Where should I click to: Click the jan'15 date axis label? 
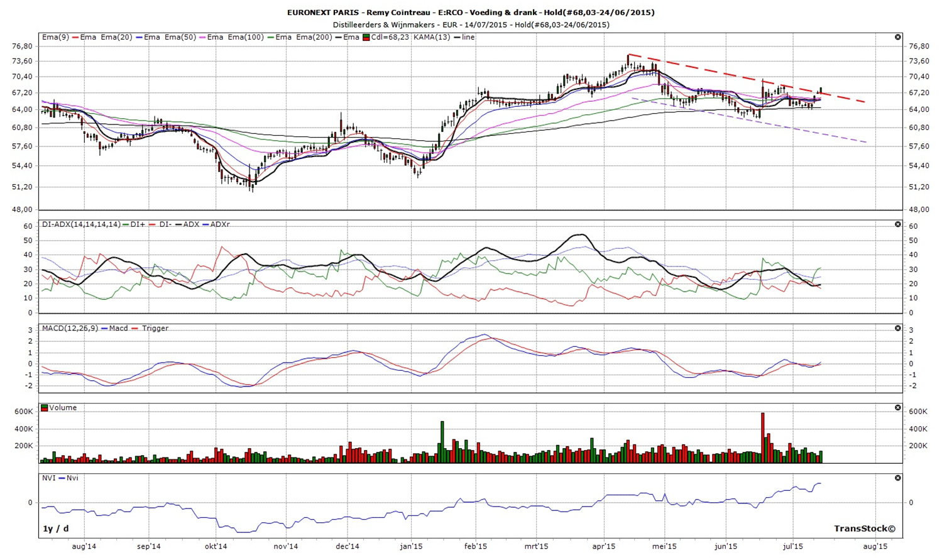coord(411,547)
